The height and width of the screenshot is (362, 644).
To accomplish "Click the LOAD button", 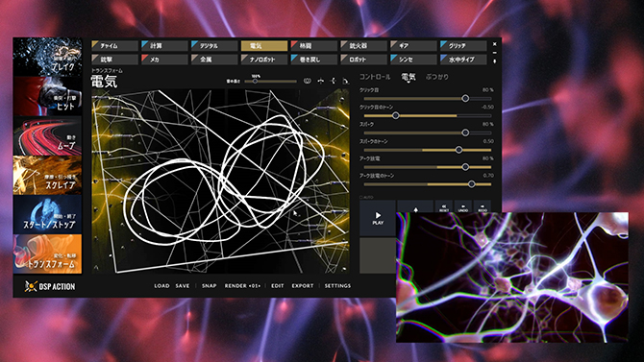I will [161, 285].
